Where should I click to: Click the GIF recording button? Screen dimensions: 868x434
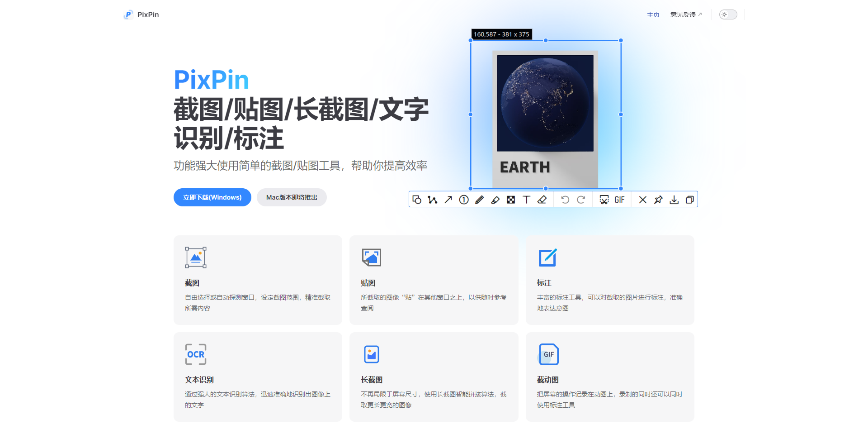619,200
